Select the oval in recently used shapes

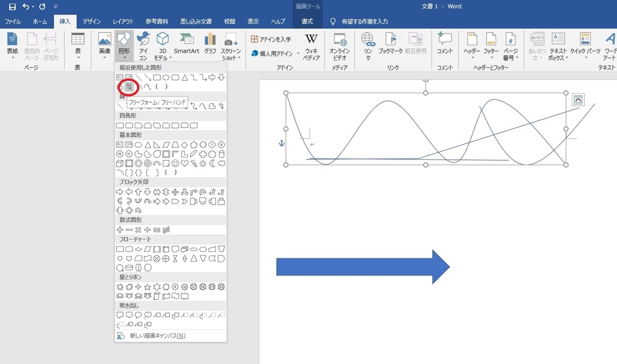166,77
